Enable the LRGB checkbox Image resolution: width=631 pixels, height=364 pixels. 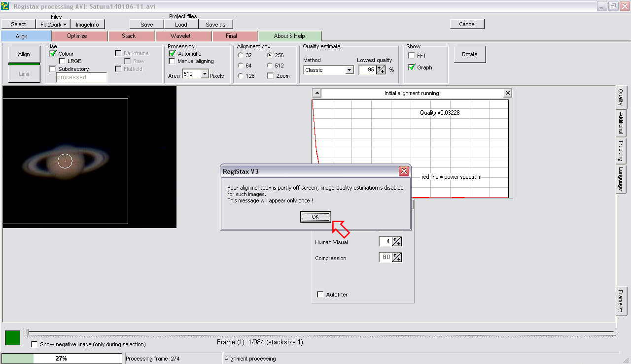tap(62, 61)
